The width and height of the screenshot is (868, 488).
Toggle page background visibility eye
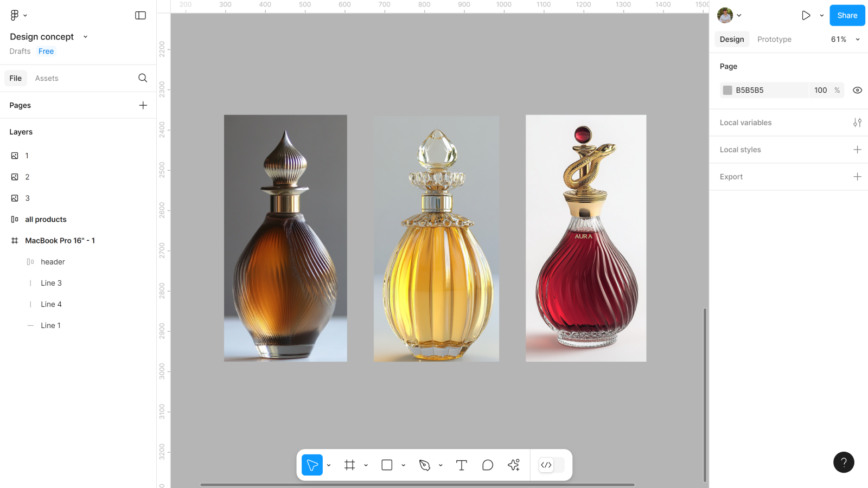[x=857, y=91]
